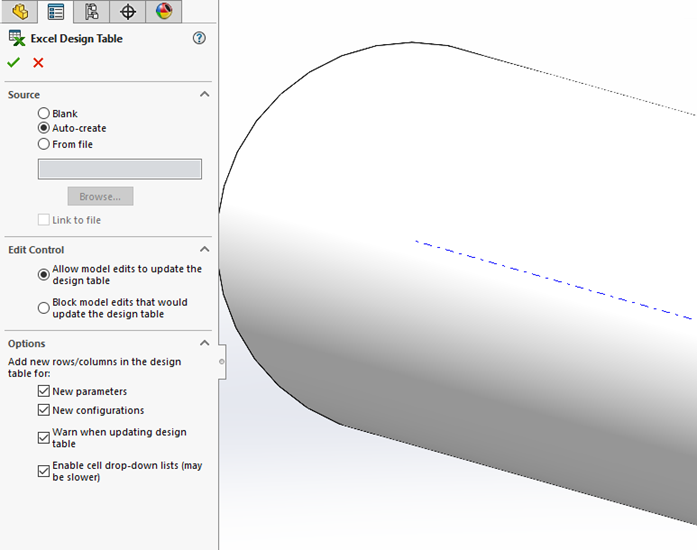Collapse the Options section
The height and width of the screenshot is (550, 697).
click(x=204, y=343)
